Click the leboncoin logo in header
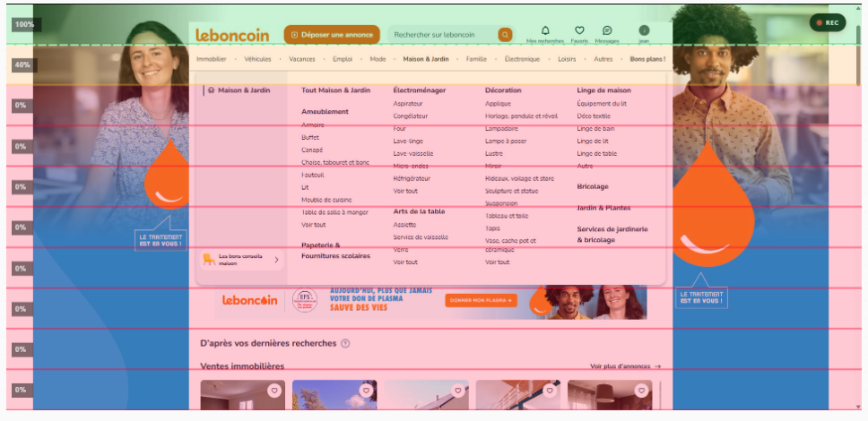 (232, 35)
